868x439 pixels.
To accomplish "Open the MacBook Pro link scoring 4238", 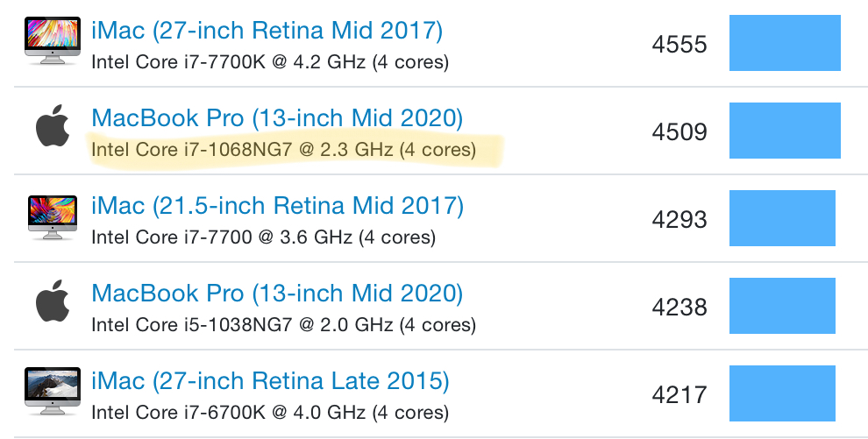I will click(x=277, y=293).
